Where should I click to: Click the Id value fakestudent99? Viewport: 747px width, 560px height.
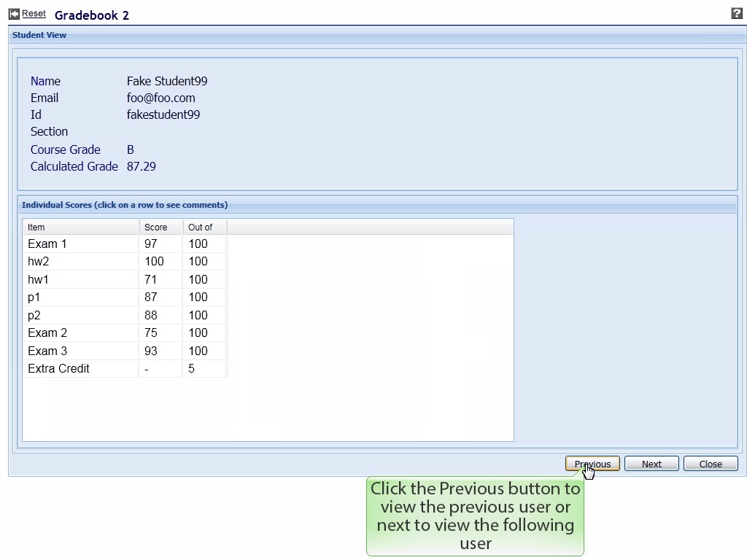point(163,114)
